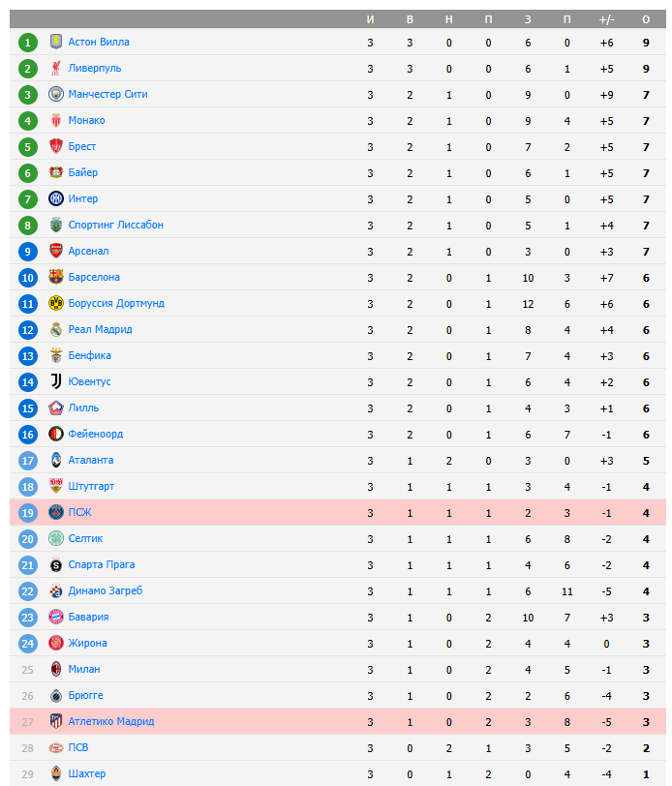The height and width of the screenshot is (786, 672).
Task: Open the Манчестер Сити team link
Action: 107,94
